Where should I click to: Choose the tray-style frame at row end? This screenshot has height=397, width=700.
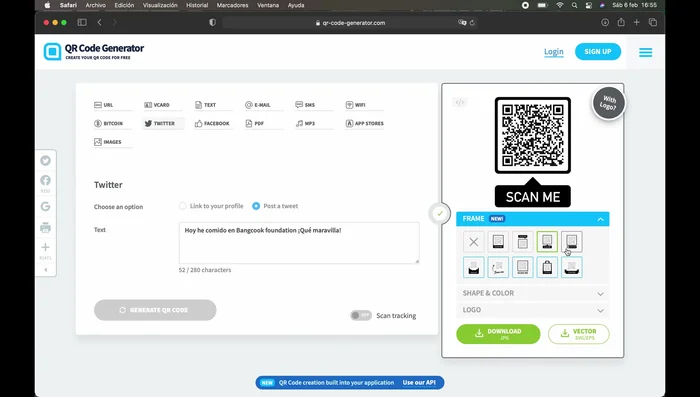point(572,267)
